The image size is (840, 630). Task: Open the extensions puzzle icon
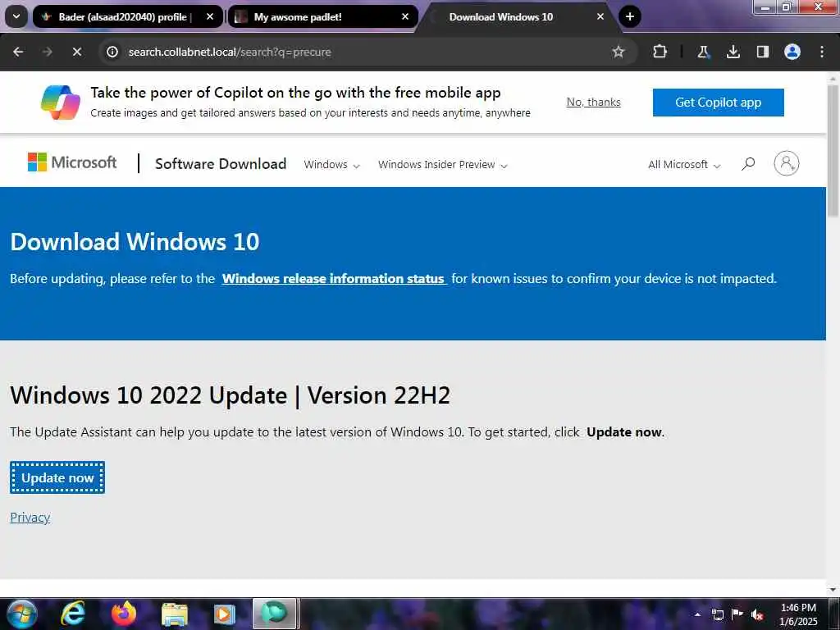[660, 52]
